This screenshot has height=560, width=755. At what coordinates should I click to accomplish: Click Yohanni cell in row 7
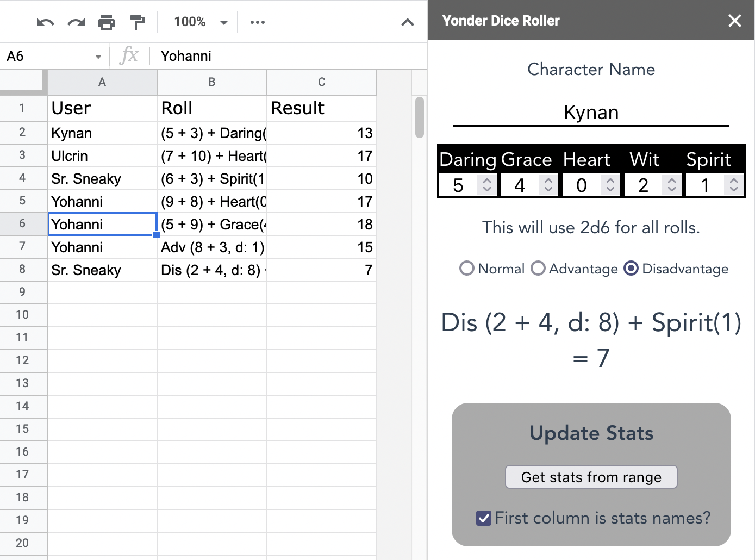pos(102,247)
